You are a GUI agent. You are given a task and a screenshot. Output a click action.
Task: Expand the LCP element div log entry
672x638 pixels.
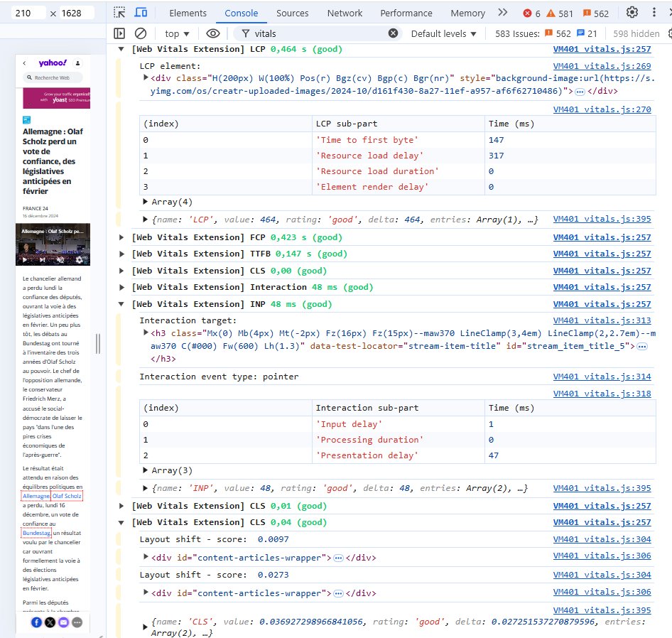[x=146, y=77]
